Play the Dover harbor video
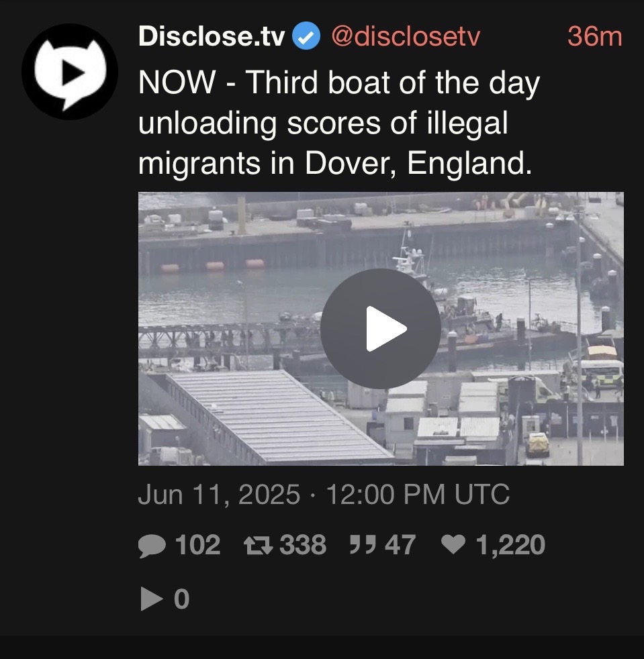This screenshot has height=659, width=644. (381, 329)
